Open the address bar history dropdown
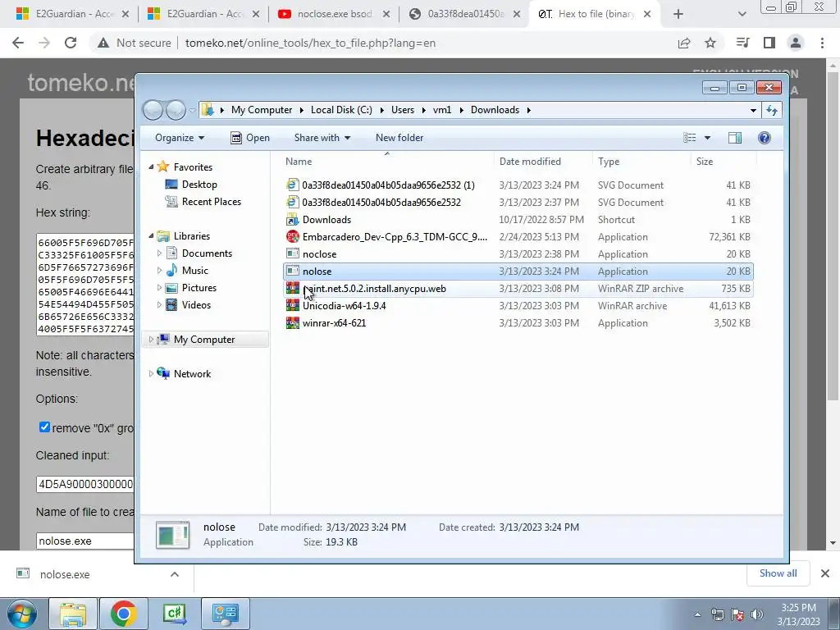 pyautogui.click(x=753, y=111)
